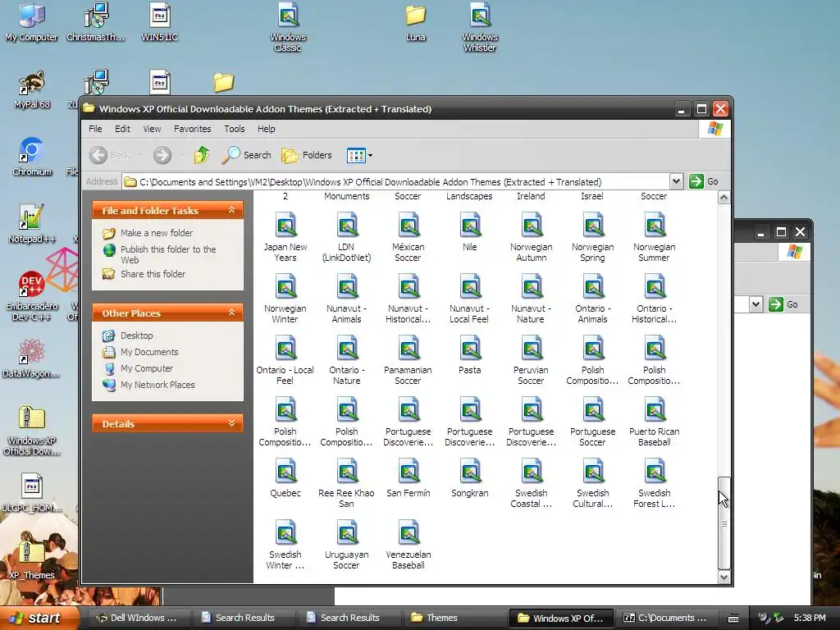The image size is (840, 630).
Task: Open the Search pane from toolbar
Action: pos(247,155)
